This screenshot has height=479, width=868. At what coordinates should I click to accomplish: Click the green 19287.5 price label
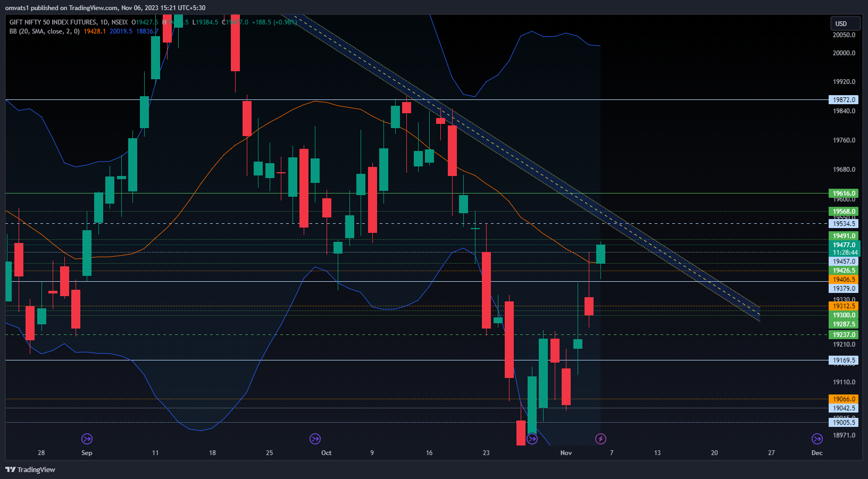coord(844,324)
